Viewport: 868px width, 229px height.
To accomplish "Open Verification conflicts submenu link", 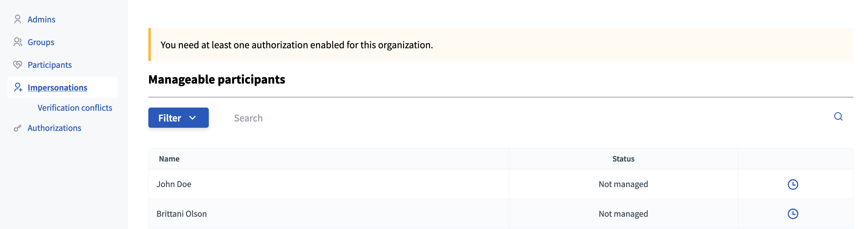I will [75, 108].
